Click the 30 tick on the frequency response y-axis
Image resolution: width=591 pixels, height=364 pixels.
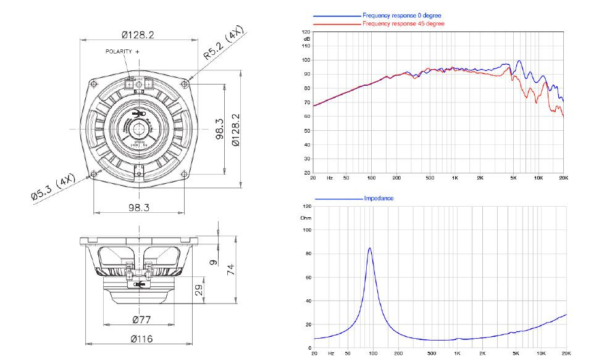point(307,159)
